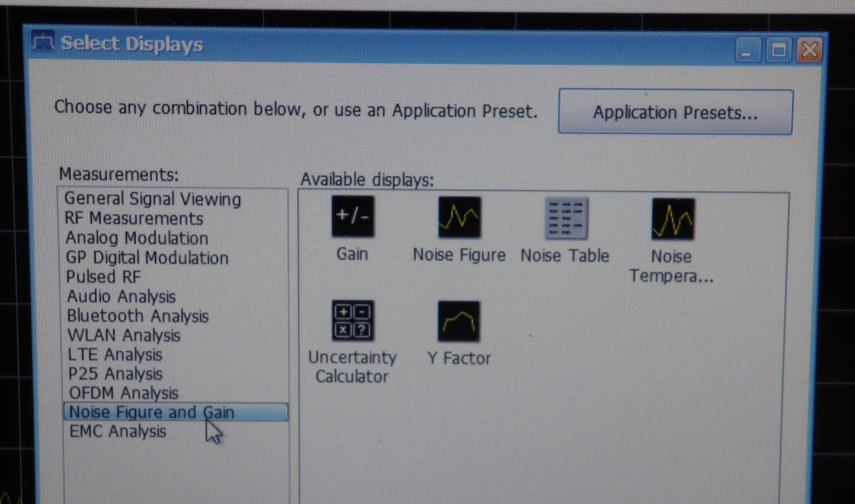
Task: Click the Select Displays title bar icon
Action: click(42, 42)
